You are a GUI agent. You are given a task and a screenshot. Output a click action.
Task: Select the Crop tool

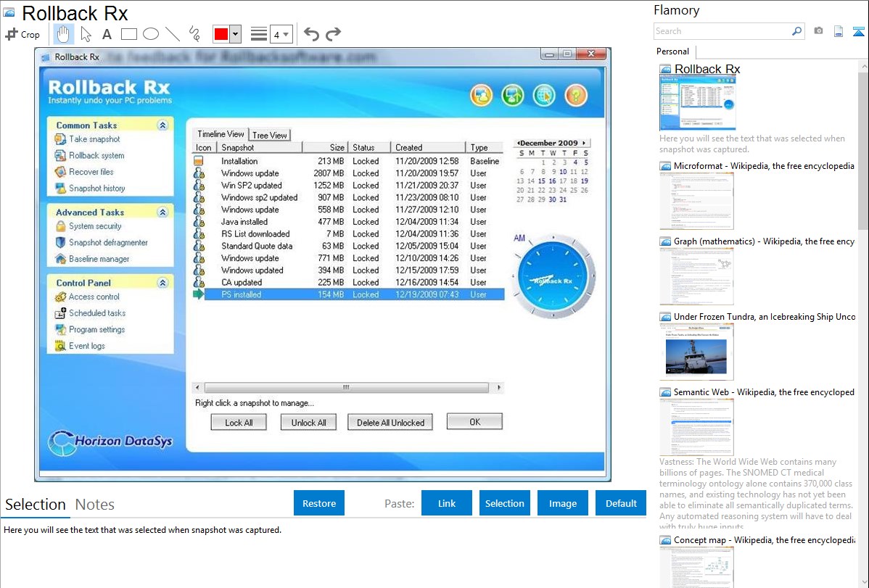[x=22, y=34]
